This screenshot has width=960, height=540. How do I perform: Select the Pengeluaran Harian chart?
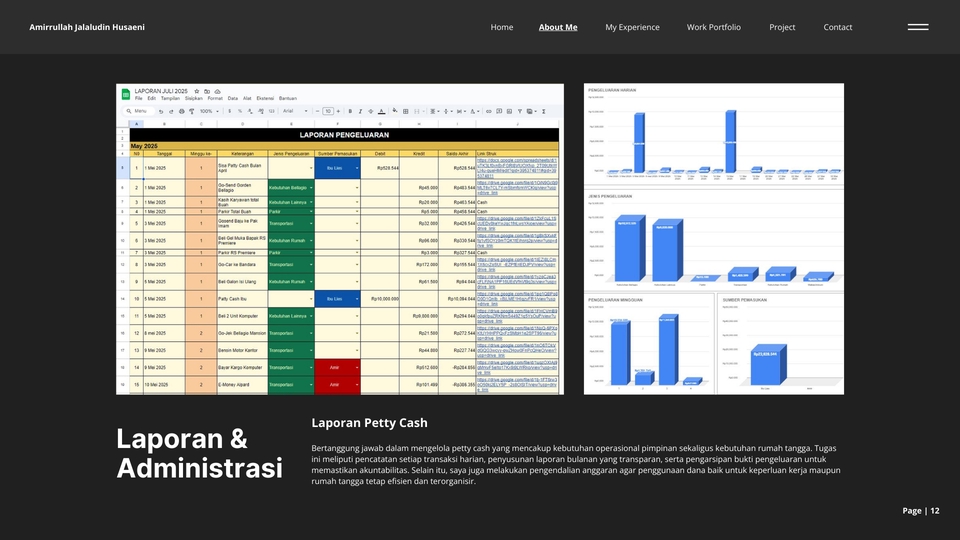[x=714, y=136]
